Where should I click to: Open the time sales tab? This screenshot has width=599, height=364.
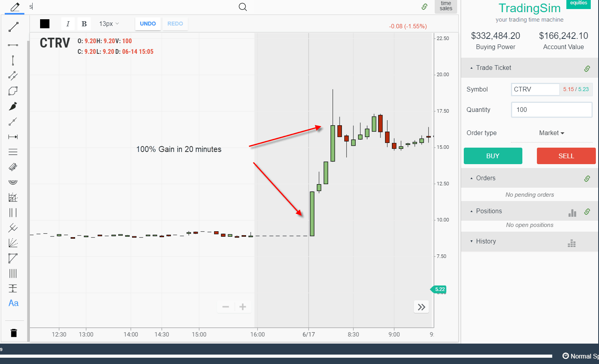pyautogui.click(x=446, y=6)
